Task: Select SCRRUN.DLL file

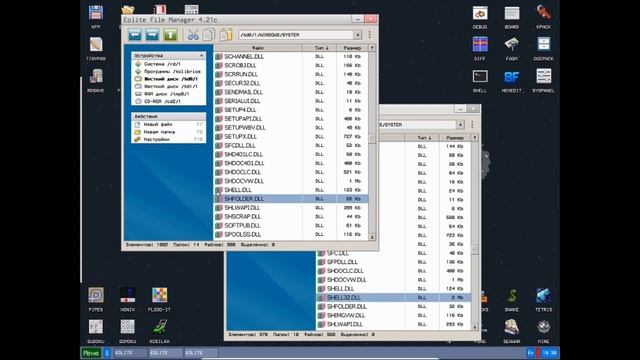Action: (291, 74)
